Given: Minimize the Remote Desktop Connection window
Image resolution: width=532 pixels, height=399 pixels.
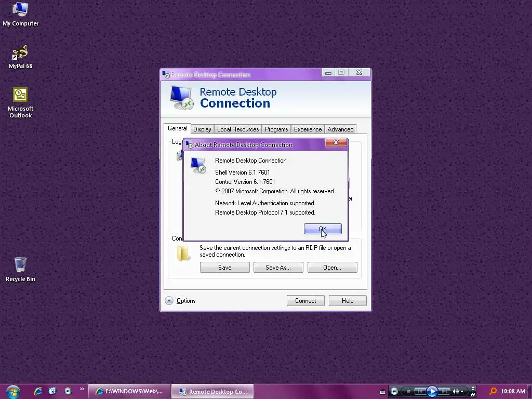Looking at the screenshot, I should [x=328, y=73].
